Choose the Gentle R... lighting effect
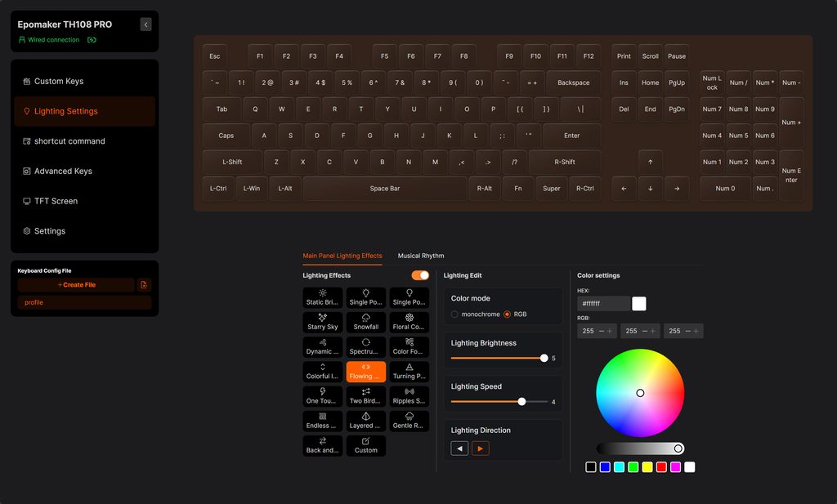This screenshot has width=837, height=504. 409,421
